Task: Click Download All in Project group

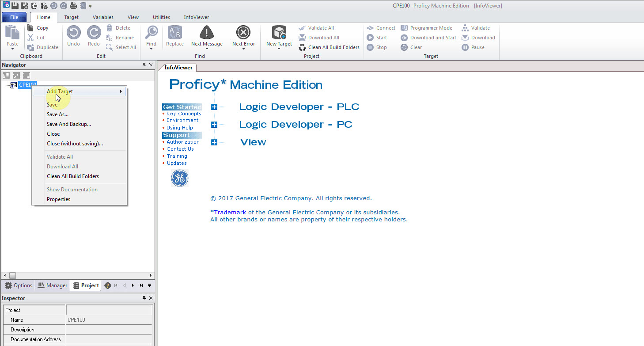Action: coord(319,38)
